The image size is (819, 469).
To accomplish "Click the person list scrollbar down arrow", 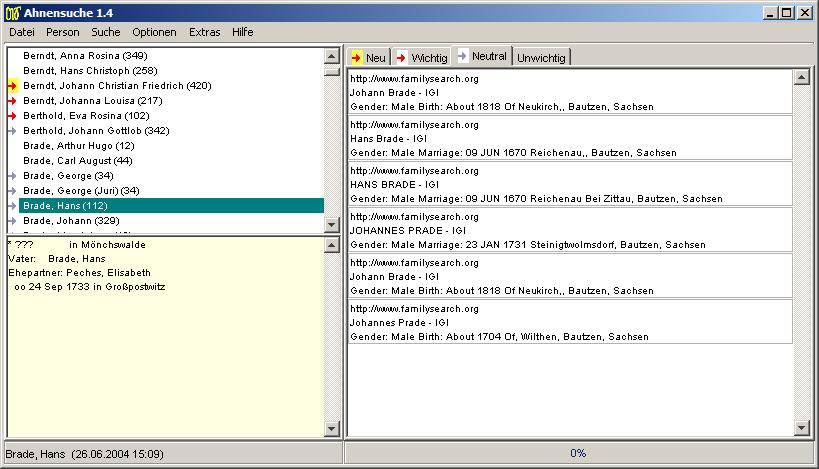I will pos(332,226).
